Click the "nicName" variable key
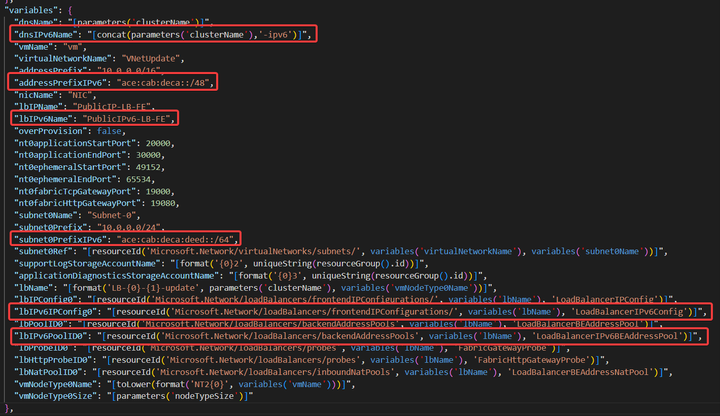This screenshot has height=416, width=720. click(x=36, y=95)
